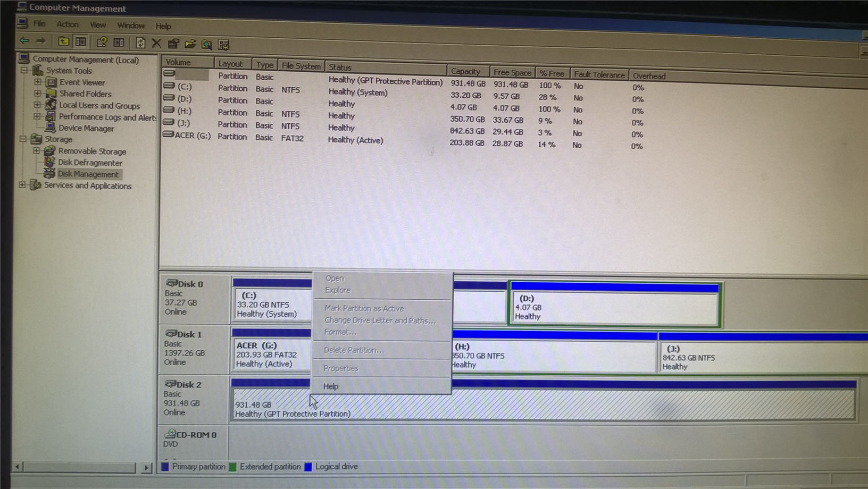Sort by the Volume column header

(188, 62)
